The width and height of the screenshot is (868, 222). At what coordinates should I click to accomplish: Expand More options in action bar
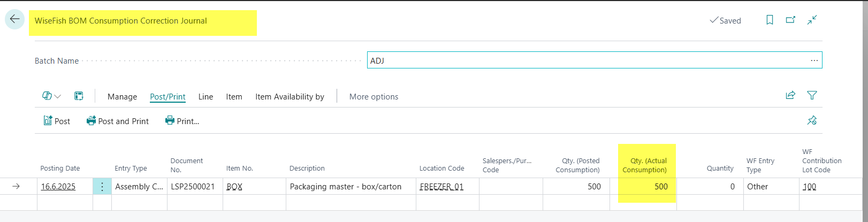point(374,97)
